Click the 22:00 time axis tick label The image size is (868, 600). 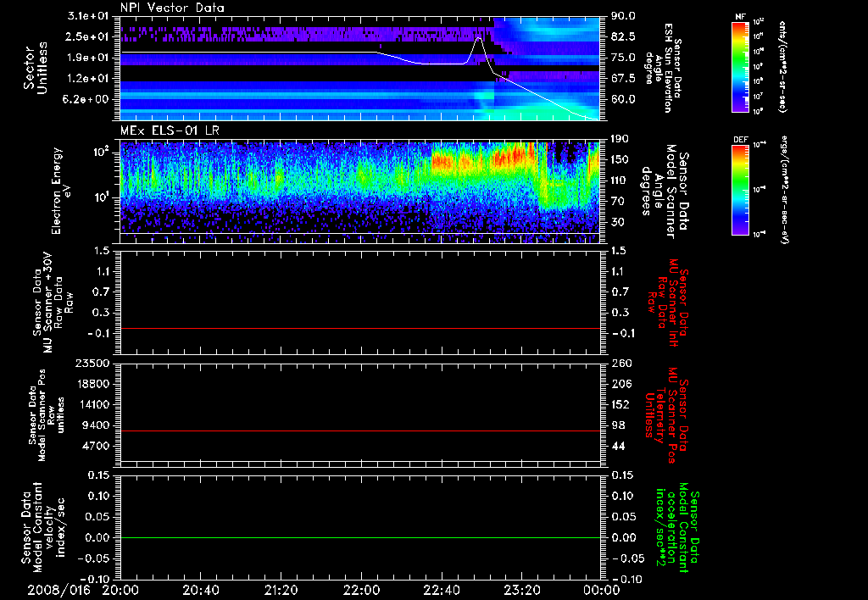click(361, 590)
